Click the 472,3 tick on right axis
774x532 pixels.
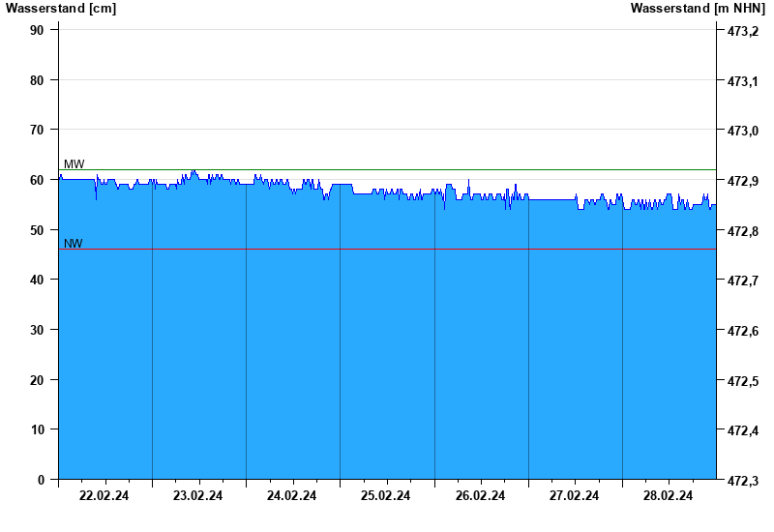tap(742, 480)
